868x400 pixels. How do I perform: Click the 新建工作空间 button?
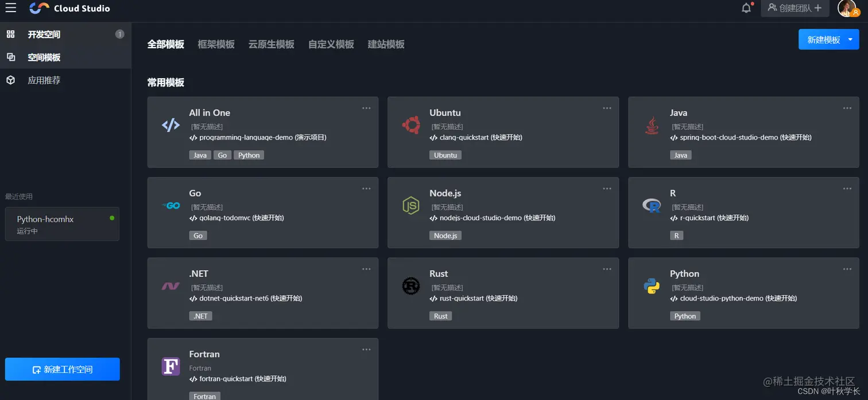click(63, 370)
